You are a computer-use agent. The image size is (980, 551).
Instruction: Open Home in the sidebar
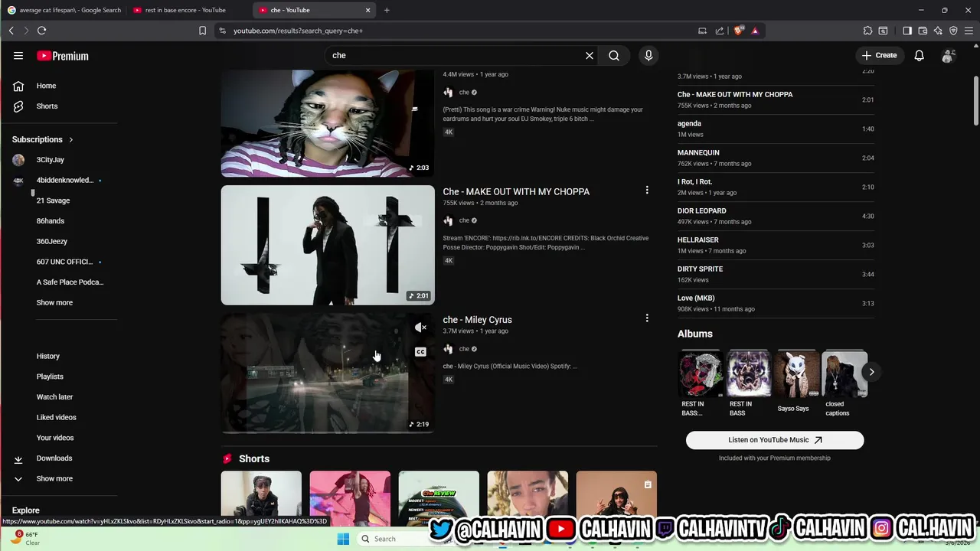(x=46, y=86)
